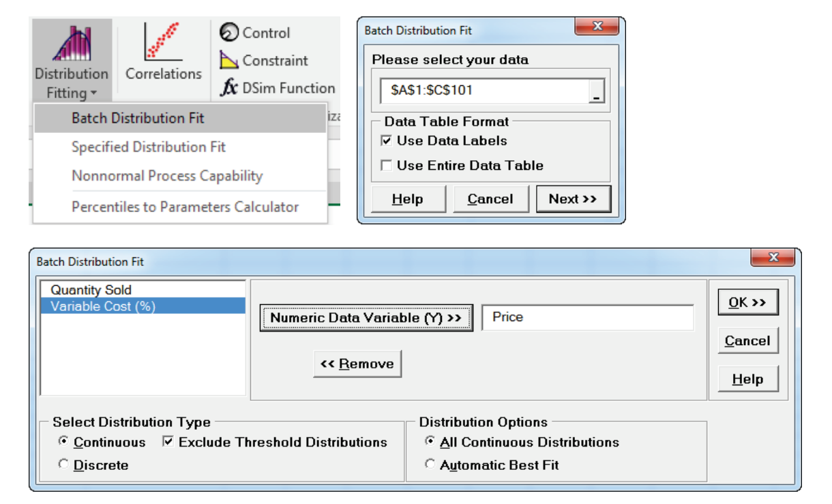This screenshot has width=832, height=504.
Task: Select Quantity Sold in variable list
Action: click(x=91, y=290)
